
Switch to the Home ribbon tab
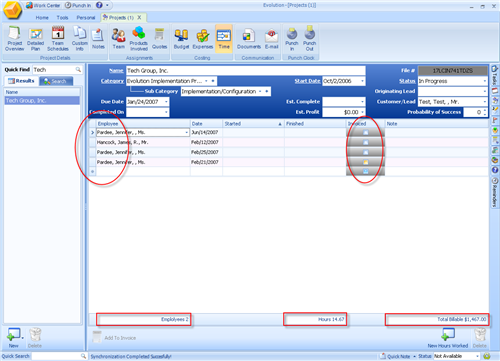coord(42,18)
